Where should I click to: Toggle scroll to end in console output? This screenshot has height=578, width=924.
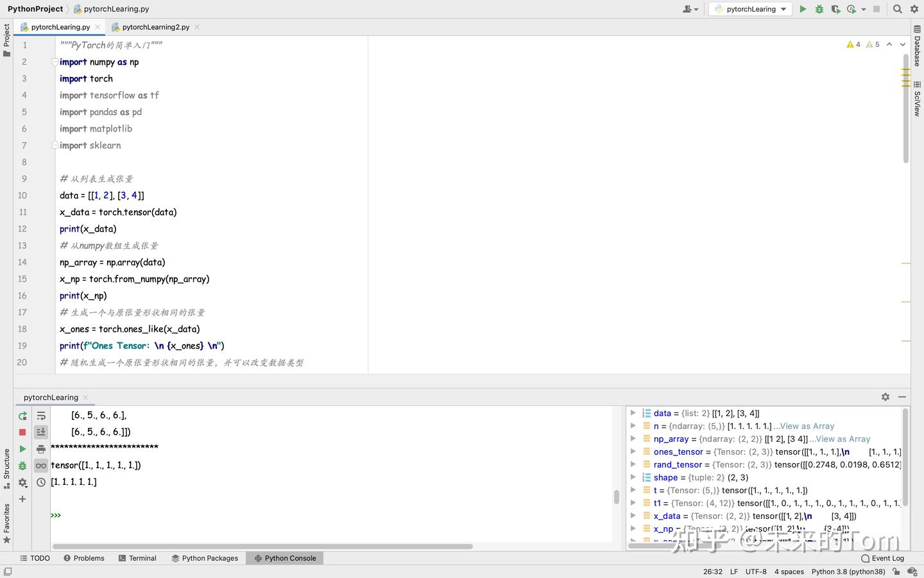coord(41,432)
